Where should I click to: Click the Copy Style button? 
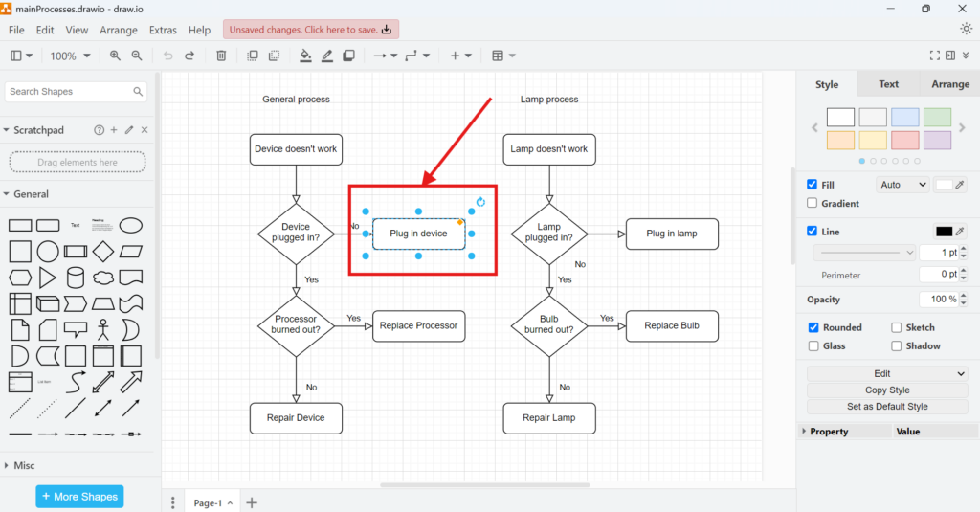click(887, 390)
